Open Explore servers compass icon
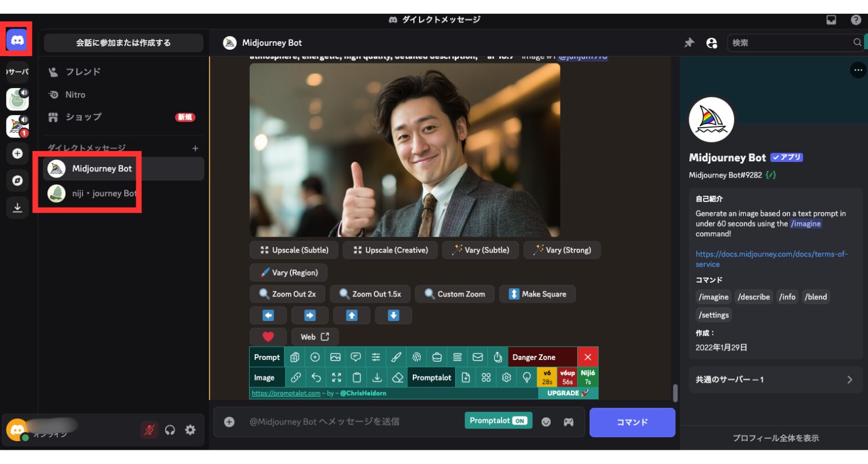This screenshot has height=464, width=868. pos(17,181)
